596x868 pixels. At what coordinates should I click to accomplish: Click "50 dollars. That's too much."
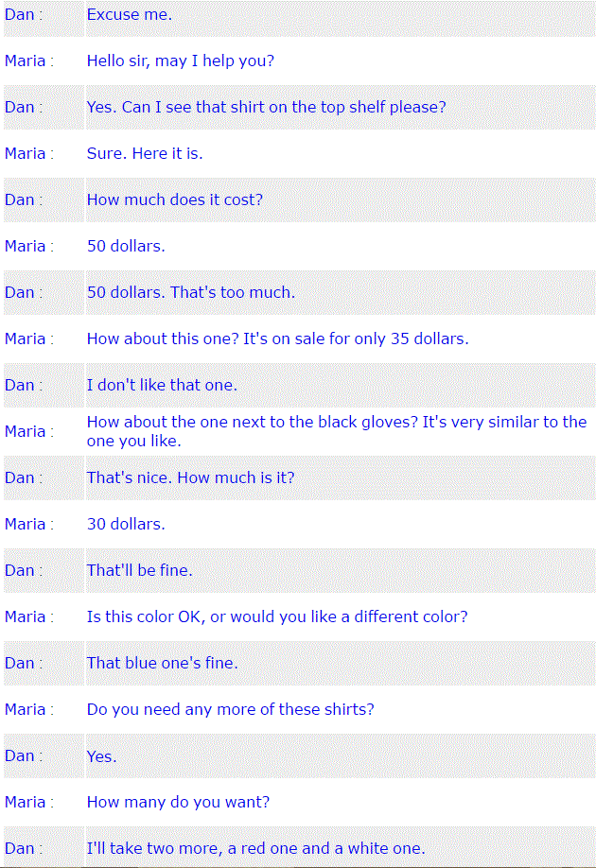[190, 292]
